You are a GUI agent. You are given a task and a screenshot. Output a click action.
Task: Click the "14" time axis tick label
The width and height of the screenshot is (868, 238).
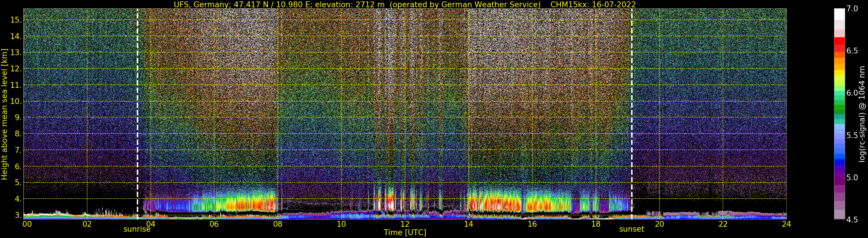(468, 224)
